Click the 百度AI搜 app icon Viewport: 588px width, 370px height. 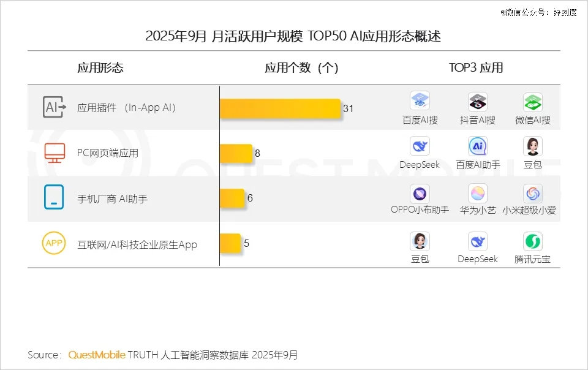coord(420,101)
